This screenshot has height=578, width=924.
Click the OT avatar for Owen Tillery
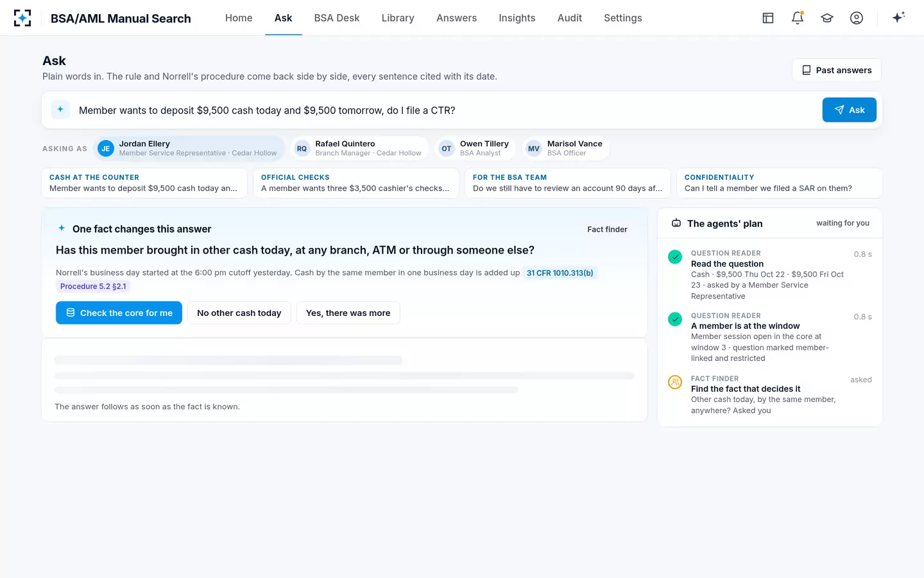coord(447,148)
